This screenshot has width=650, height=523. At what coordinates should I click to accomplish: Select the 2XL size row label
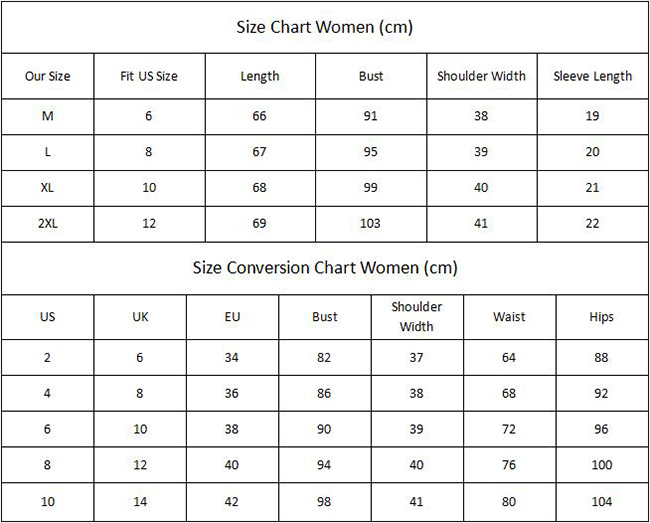coord(48,224)
